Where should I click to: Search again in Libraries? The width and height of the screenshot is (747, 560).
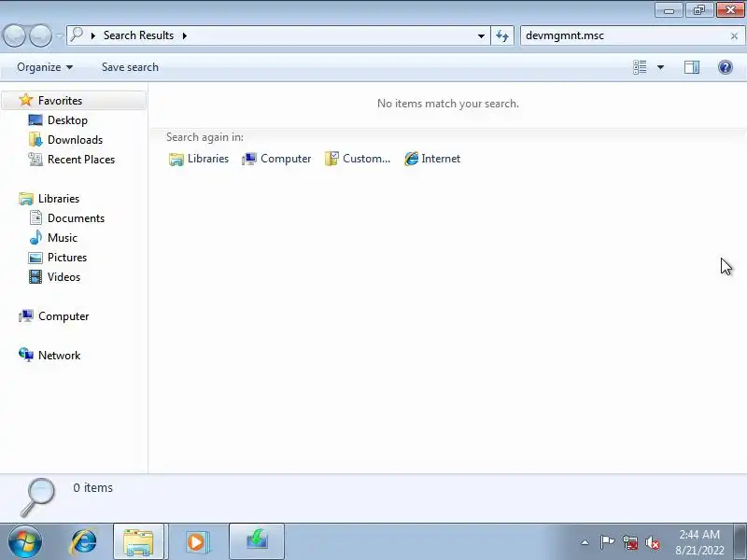tap(199, 159)
